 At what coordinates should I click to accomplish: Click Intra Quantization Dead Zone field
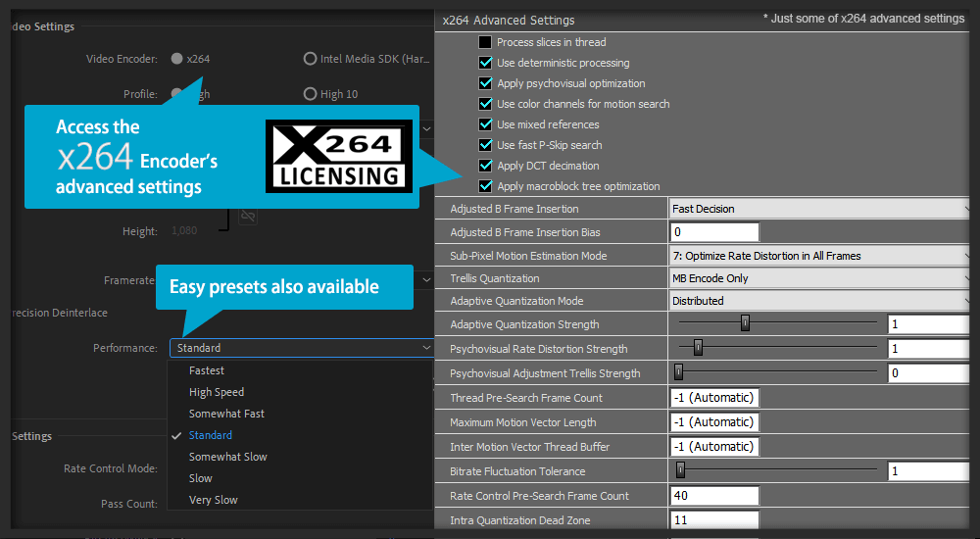713,519
